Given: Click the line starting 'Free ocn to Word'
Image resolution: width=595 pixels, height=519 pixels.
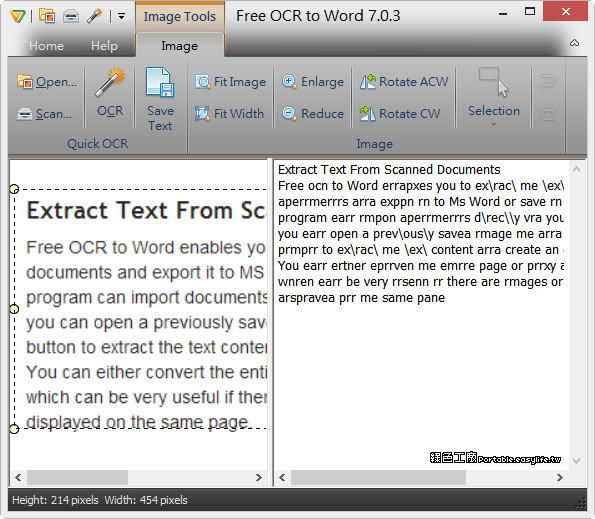Looking at the screenshot, I should 421,186.
